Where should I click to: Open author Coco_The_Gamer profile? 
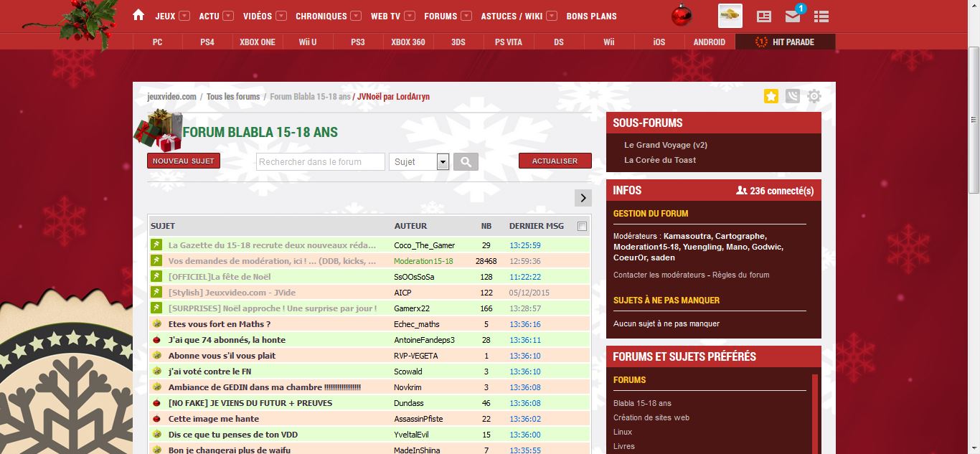(424, 245)
